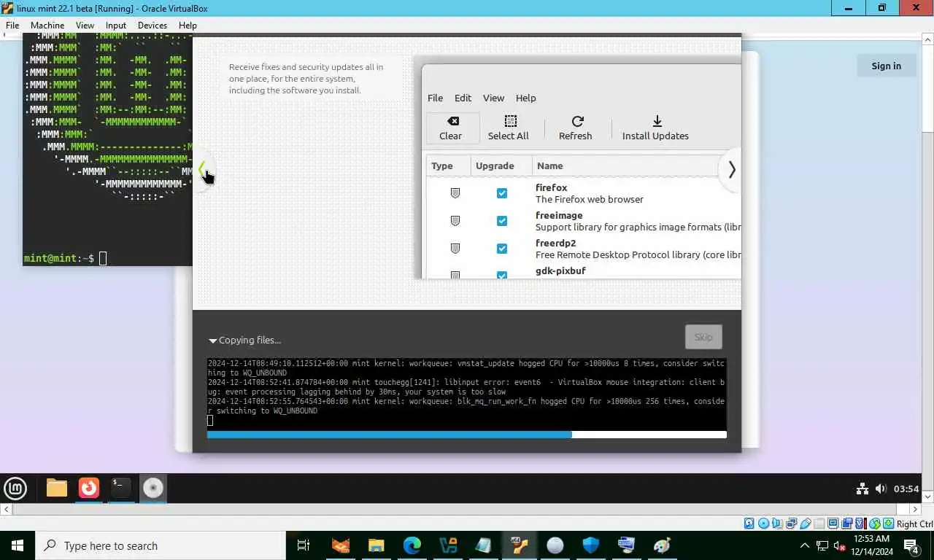The width and height of the screenshot is (934, 560).
Task: Click the Refresh icon in the slide
Action: [578, 121]
